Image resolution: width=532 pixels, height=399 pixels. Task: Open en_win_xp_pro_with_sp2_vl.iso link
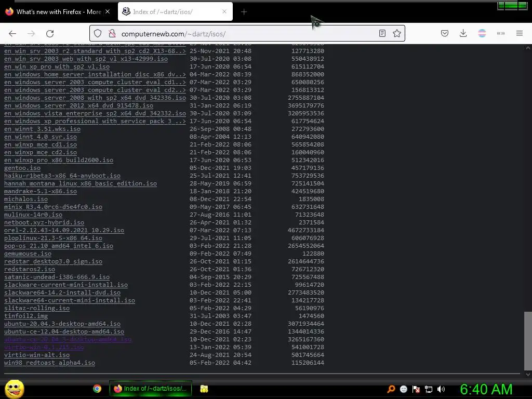[x=57, y=66]
